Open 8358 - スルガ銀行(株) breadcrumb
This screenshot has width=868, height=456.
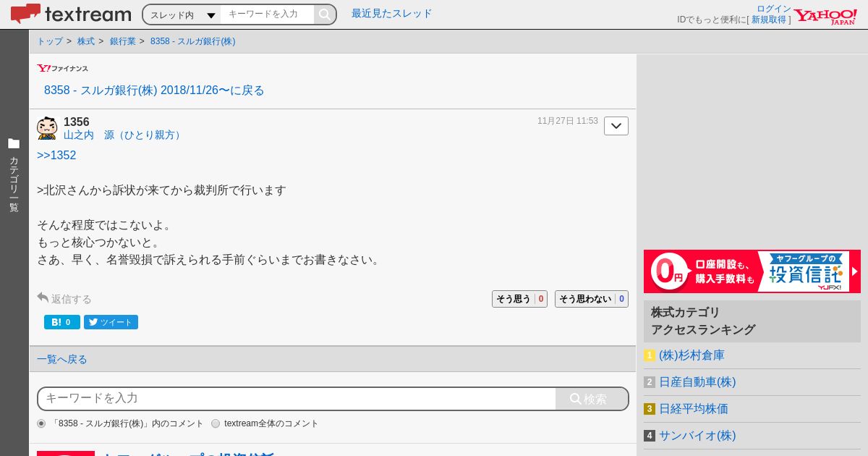tap(193, 41)
